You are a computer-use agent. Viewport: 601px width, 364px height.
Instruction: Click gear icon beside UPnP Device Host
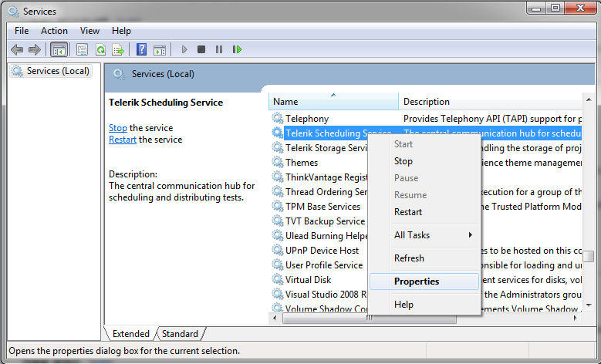(x=277, y=250)
